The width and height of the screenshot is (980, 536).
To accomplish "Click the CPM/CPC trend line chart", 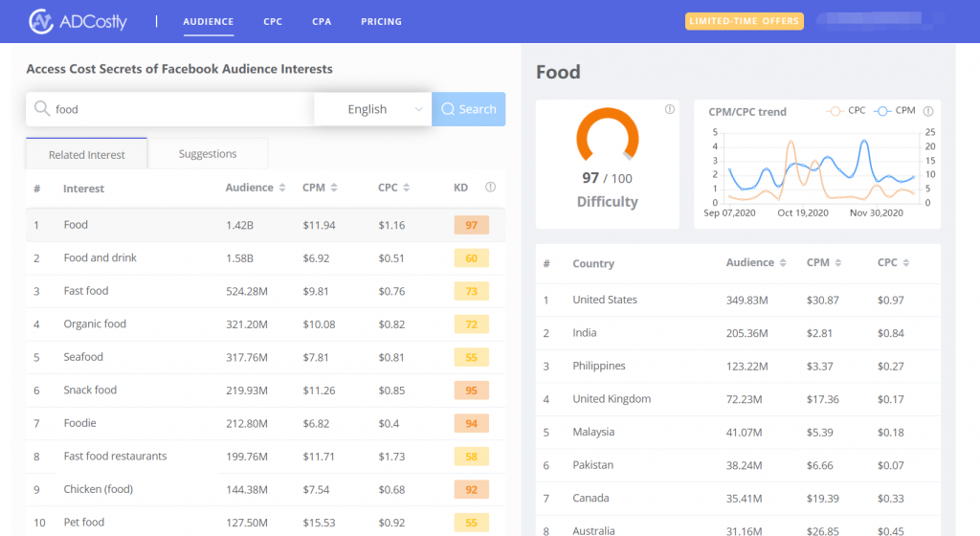I will [820, 167].
